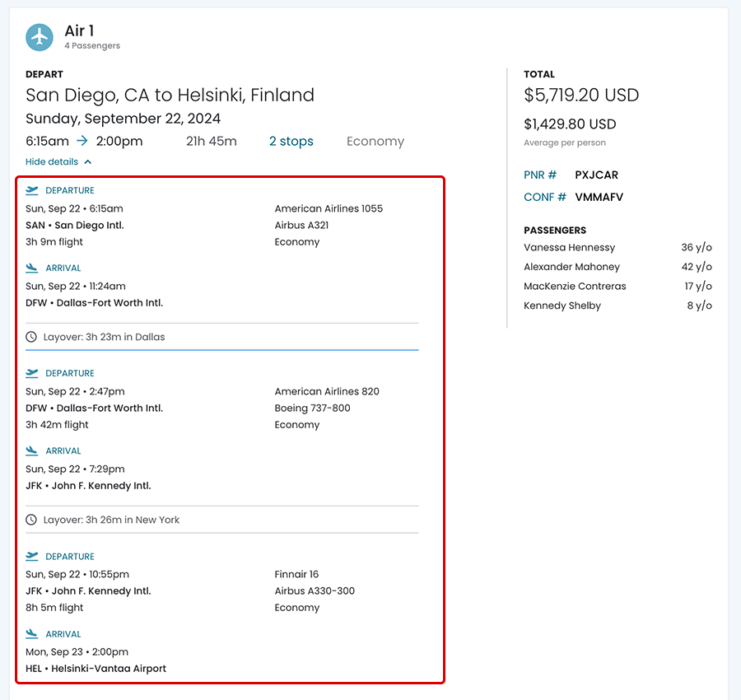The width and height of the screenshot is (741, 700).
Task: Click the departure plane icon above the 10:55pm Finnair flight
Action: coord(32,556)
